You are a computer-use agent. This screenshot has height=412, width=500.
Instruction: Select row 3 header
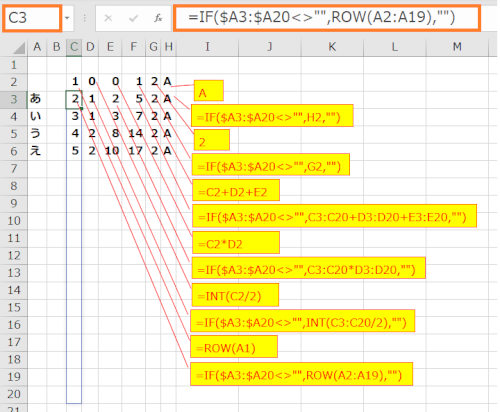tap(14, 99)
